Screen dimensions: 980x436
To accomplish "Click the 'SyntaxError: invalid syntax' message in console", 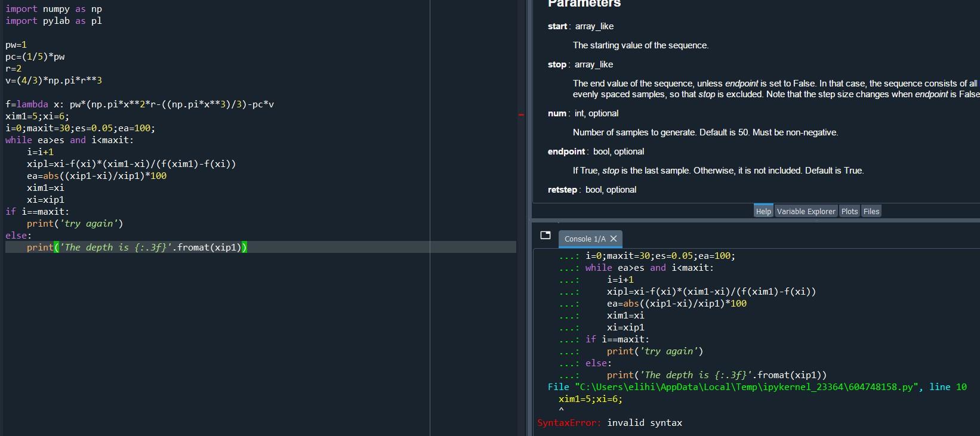I will (609, 423).
